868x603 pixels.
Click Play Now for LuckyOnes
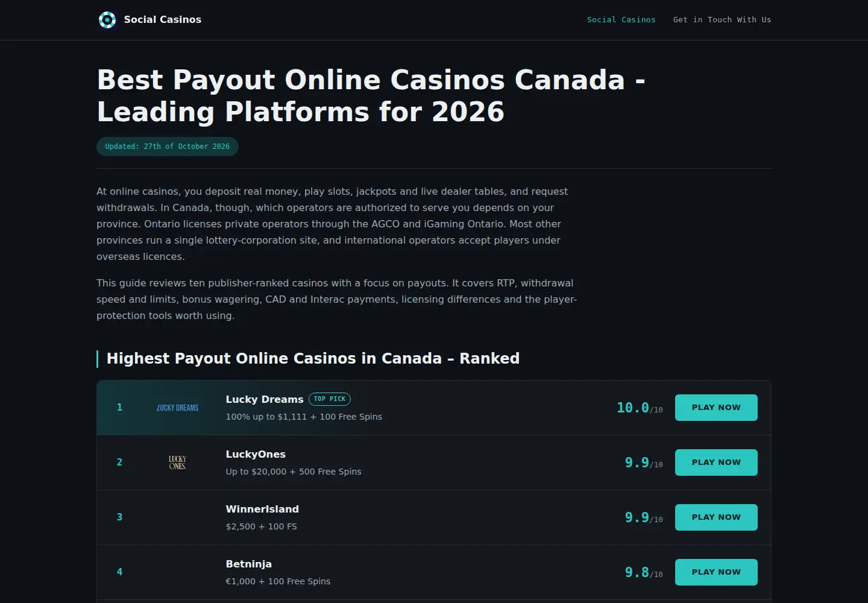[x=716, y=463]
